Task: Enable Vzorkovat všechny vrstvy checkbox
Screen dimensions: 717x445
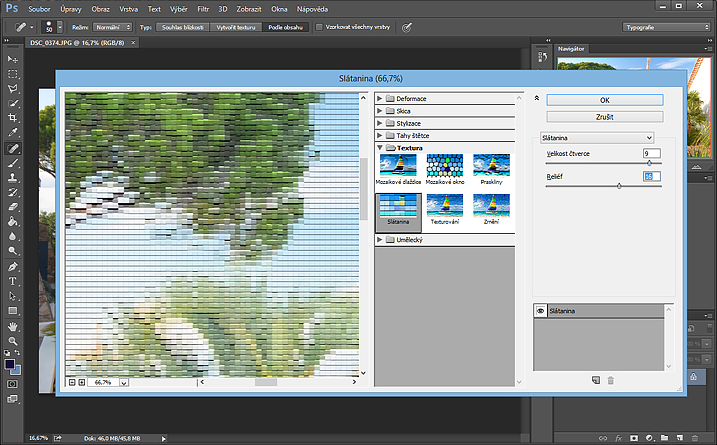Action: click(x=319, y=27)
